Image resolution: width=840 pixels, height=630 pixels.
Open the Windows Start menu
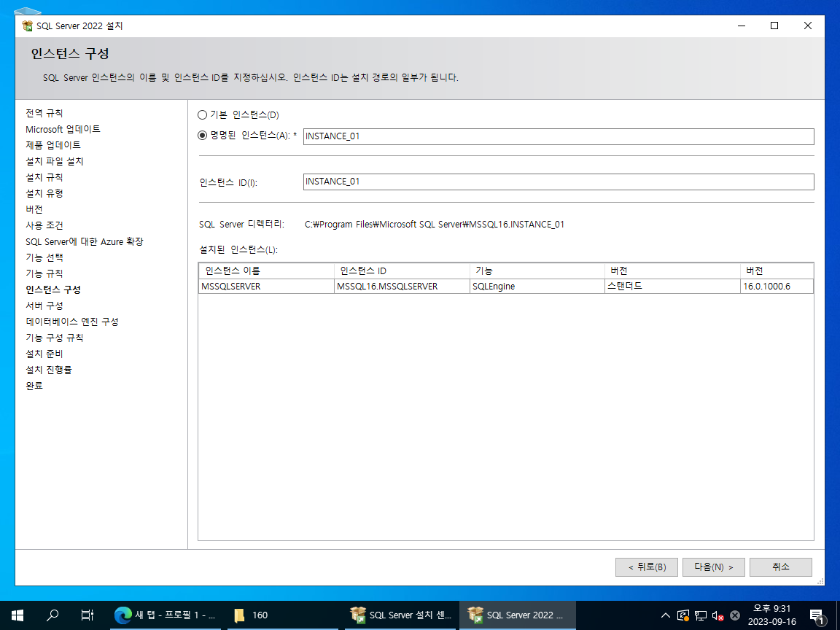[x=17, y=615]
